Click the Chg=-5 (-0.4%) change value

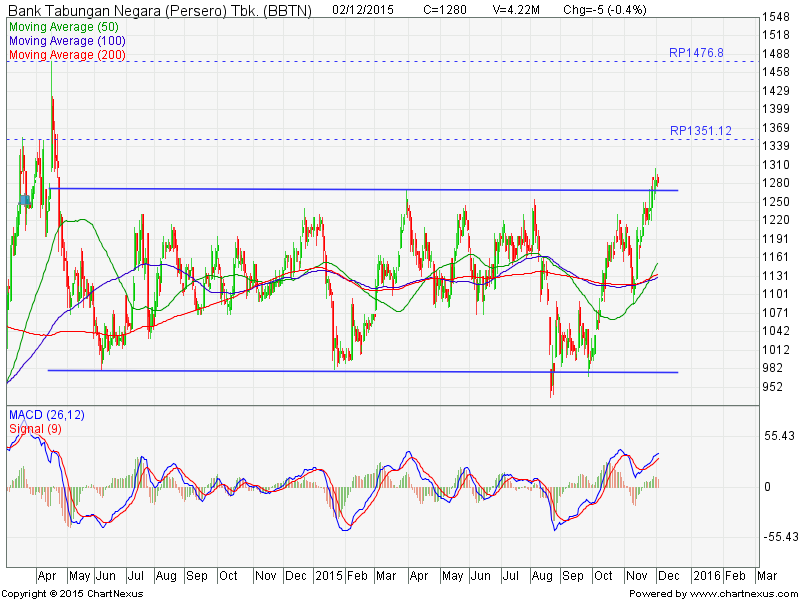[605, 10]
